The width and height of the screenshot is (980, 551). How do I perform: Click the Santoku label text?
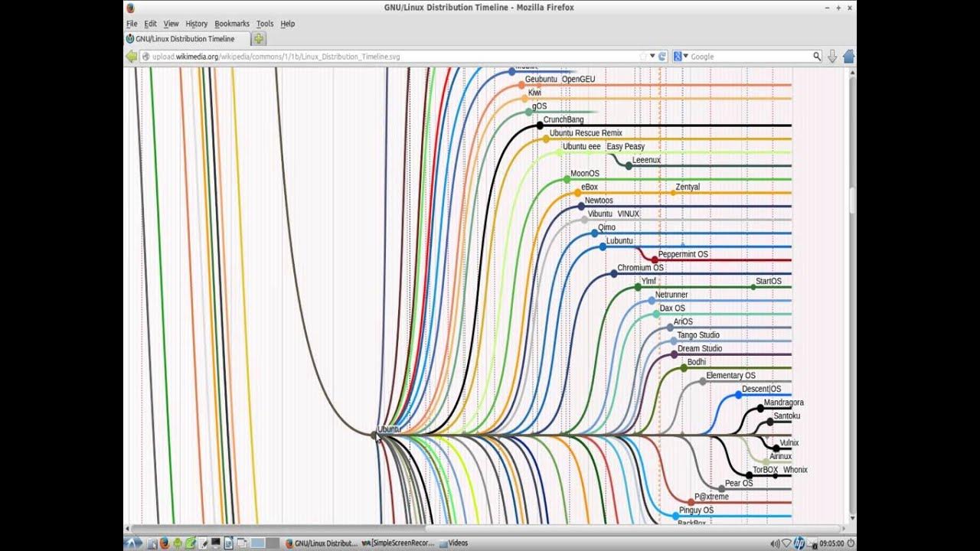click(x=787, y=416)
